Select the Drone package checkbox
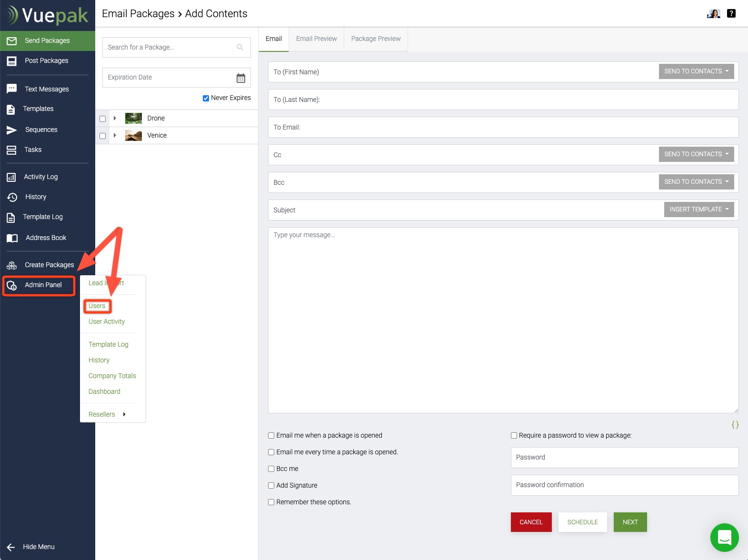The width and height of the screenshot is (748, 560). tap(102, 119)
